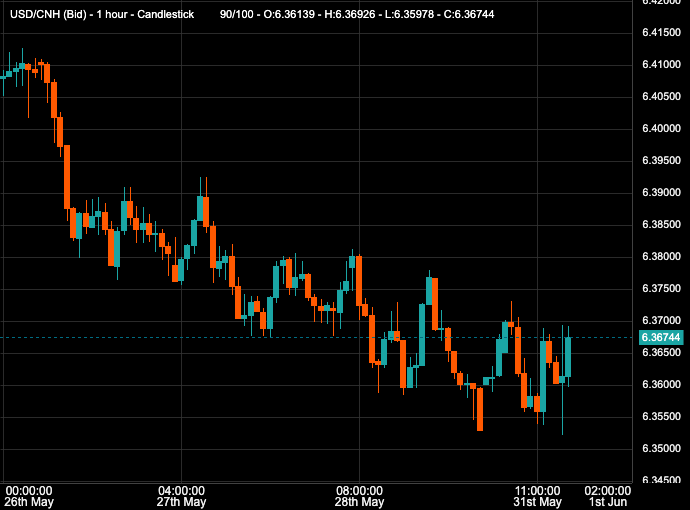Click the 90/100 OHLC readout text
This screenshot has width=690, height=510.
click(357, 15)
